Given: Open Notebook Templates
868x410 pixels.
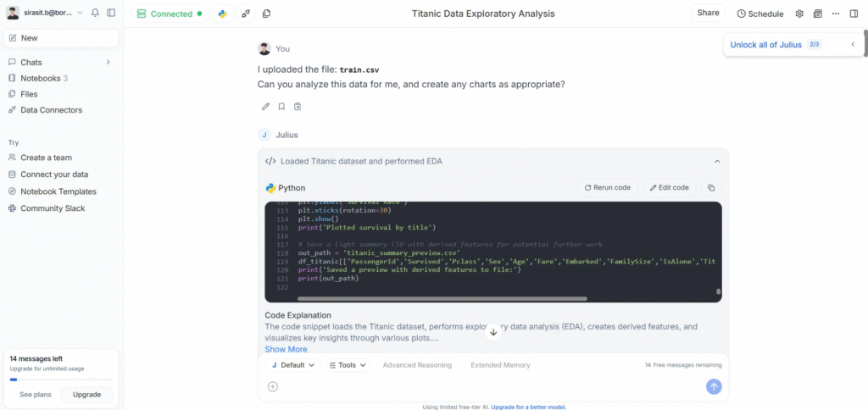Looking at the screenshot, I should pos(58,191).
